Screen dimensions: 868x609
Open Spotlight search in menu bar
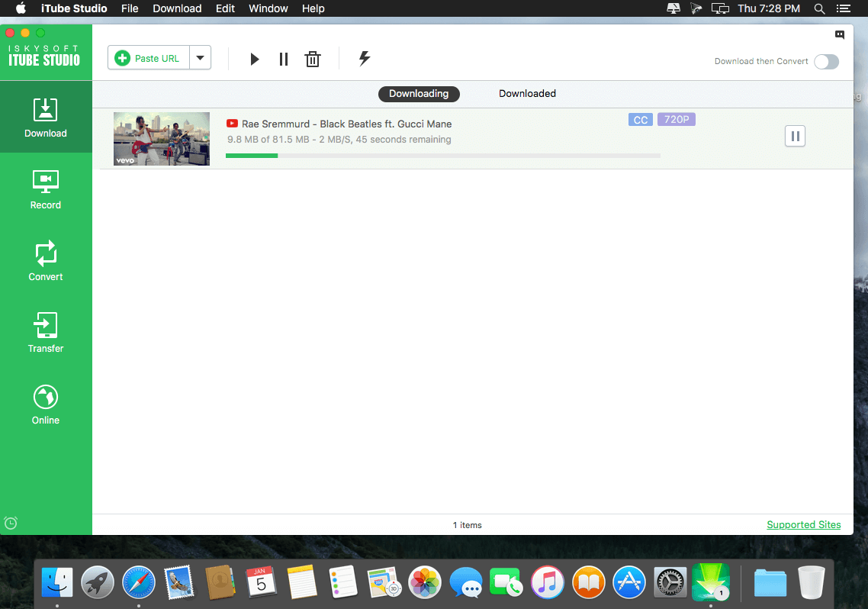click(x=819, y=8)
